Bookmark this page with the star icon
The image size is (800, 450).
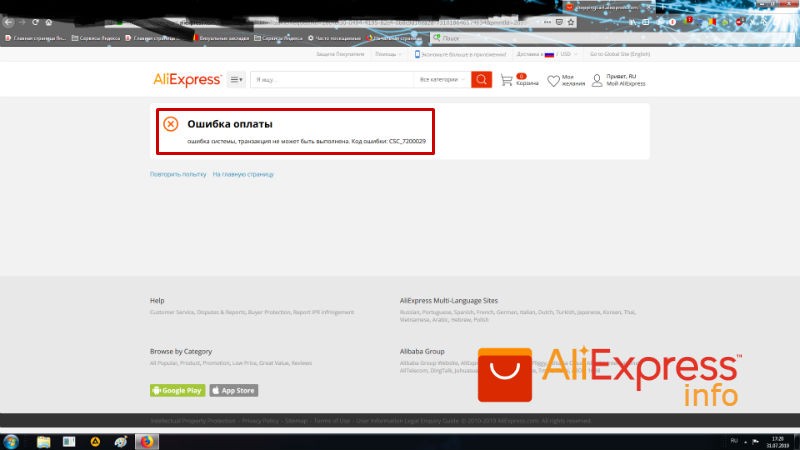pos(571,22)
